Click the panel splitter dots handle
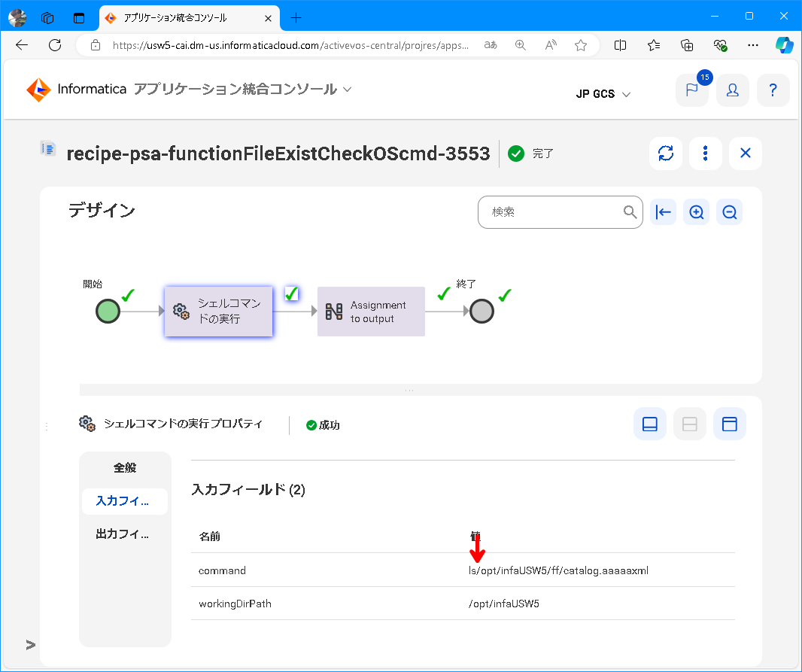 point(409,390)
